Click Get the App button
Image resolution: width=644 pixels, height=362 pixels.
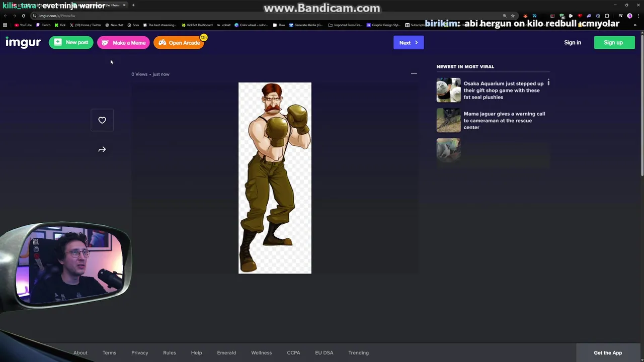[608, 353]
